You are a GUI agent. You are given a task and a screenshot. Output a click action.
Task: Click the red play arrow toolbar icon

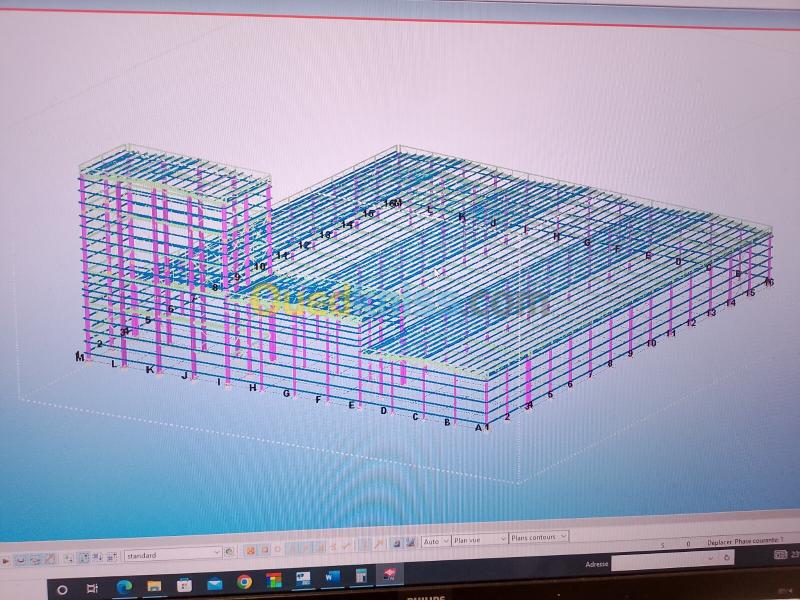(x=6, y=561)
